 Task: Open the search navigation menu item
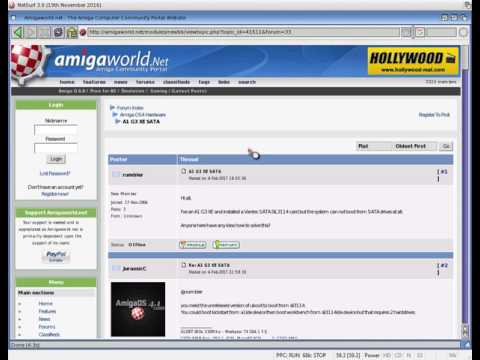pyautogui.click(x=247, y=82)
